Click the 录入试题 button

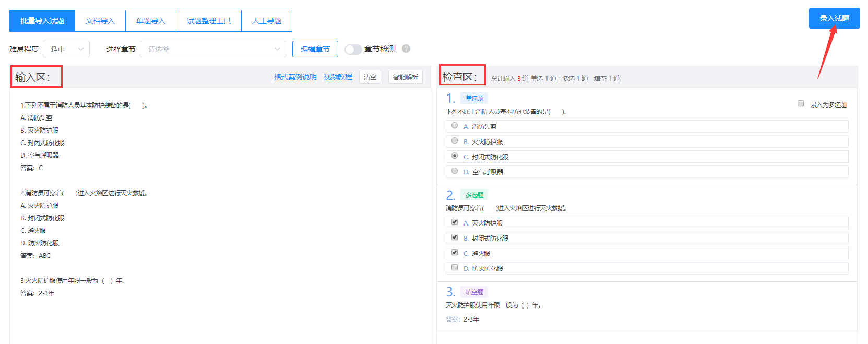click(834, 18)
